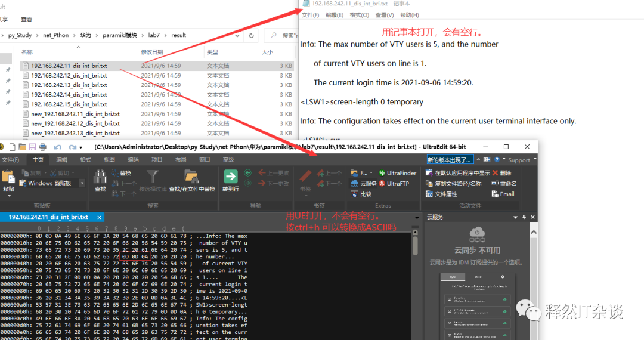
Task: Open File Properties (文件属性)
Action: click(441, 194)
